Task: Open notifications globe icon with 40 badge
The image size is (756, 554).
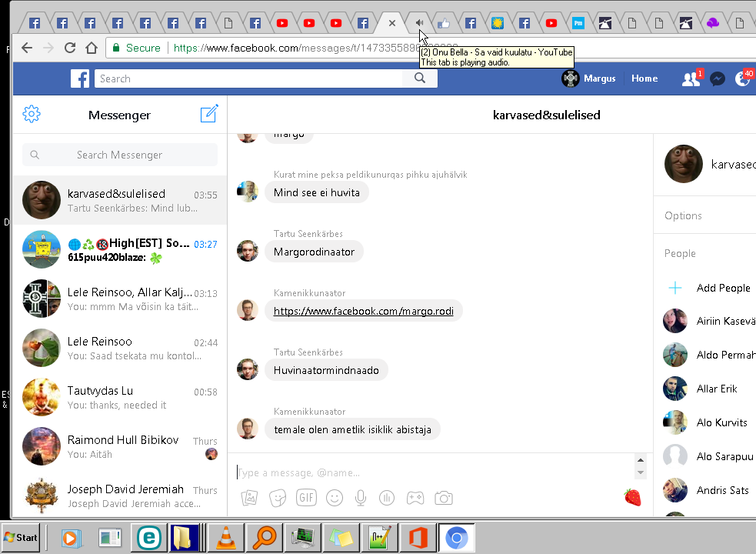Action: (x=742, y=78)
